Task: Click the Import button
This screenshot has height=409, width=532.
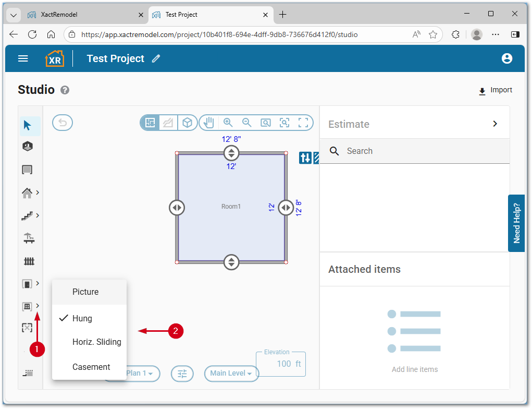Action: coord(494,90)
